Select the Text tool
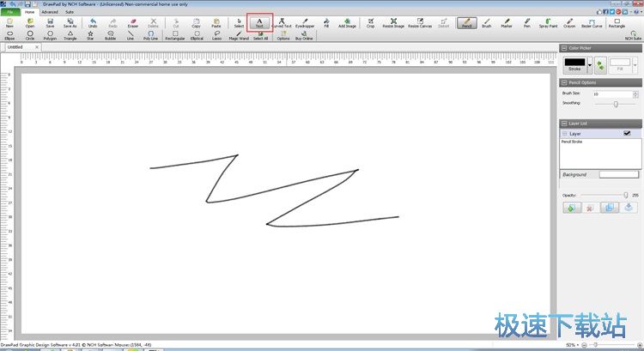 click(258, 22)
